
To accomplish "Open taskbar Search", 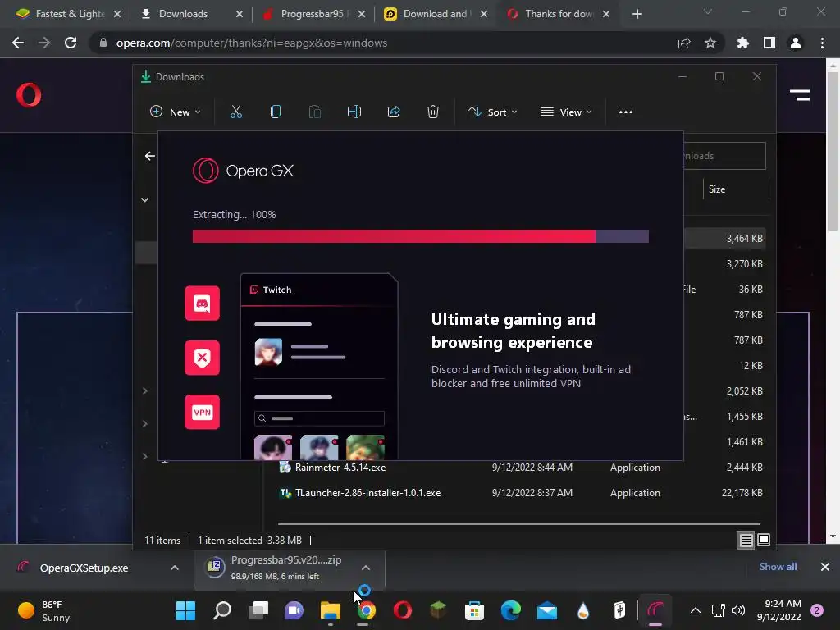I will coord(221,610).
